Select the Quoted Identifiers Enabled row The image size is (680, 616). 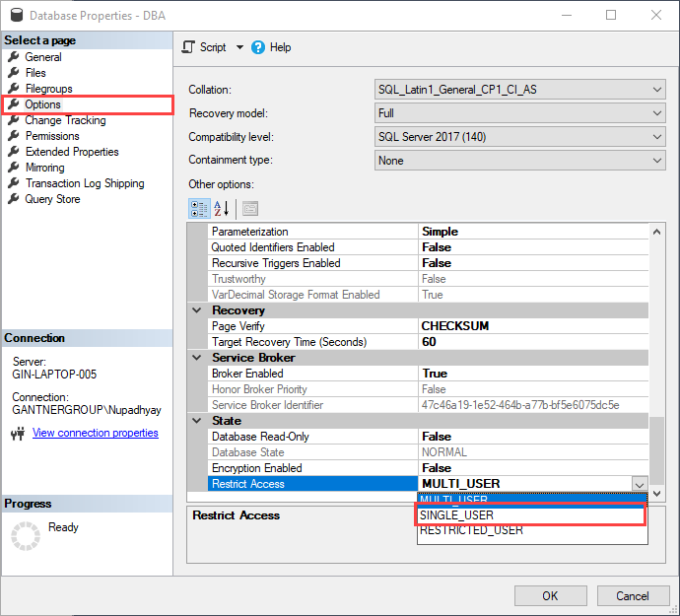coord(428,247)
